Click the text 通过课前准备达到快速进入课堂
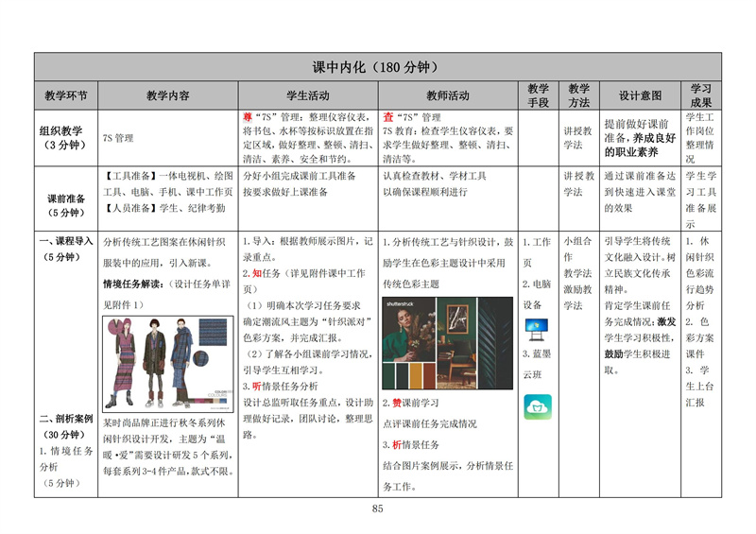 [640, 183]
